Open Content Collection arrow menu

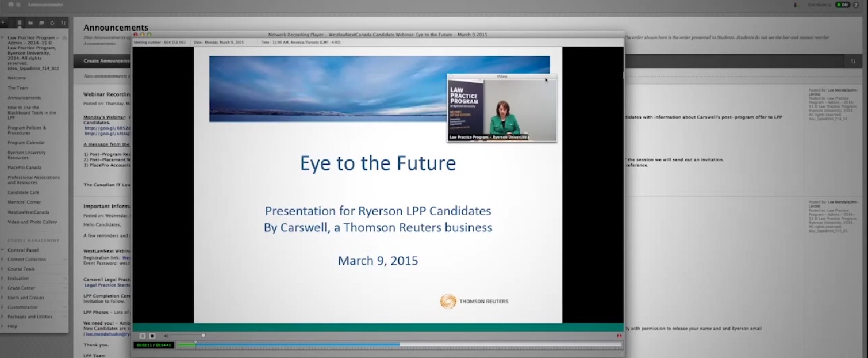click(x=65, y=260)
